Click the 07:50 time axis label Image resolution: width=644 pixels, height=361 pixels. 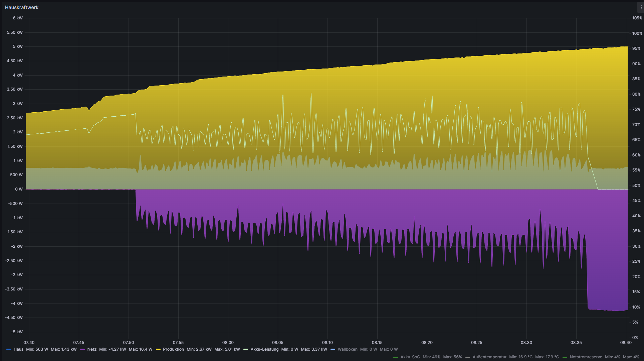click(129, 343)
